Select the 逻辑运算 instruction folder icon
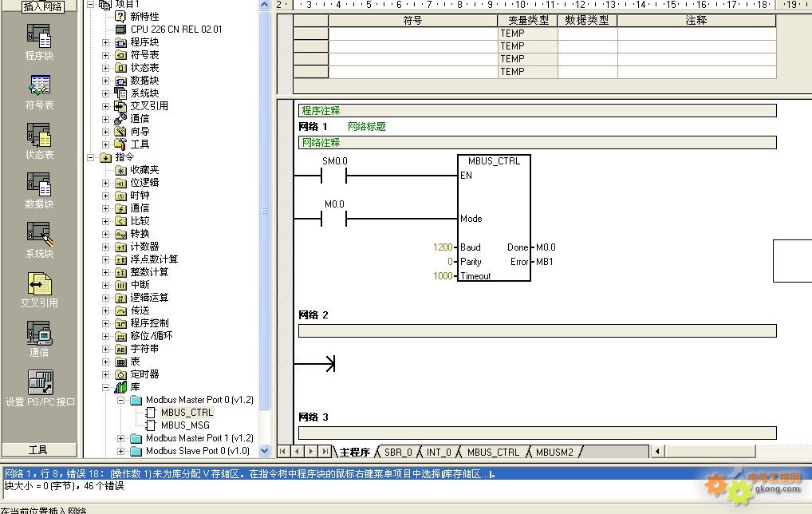 pos(120,298)
